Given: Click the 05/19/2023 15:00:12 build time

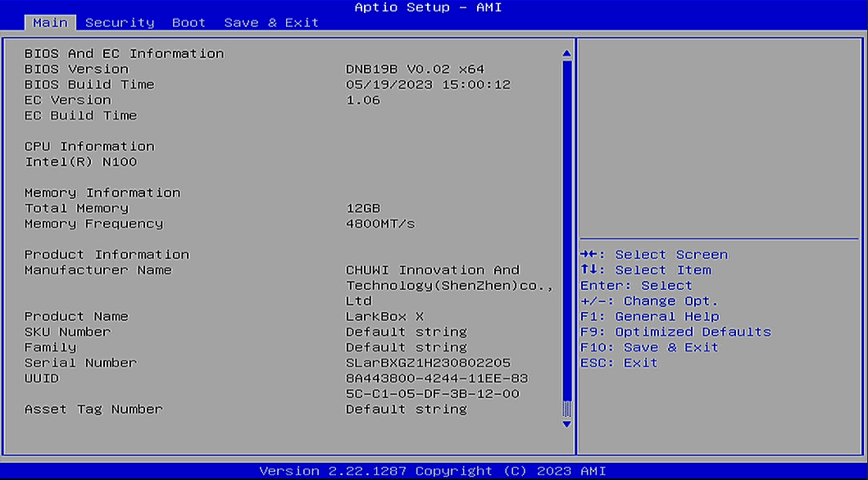Looking at the screenshot, I should click(428, 84).
